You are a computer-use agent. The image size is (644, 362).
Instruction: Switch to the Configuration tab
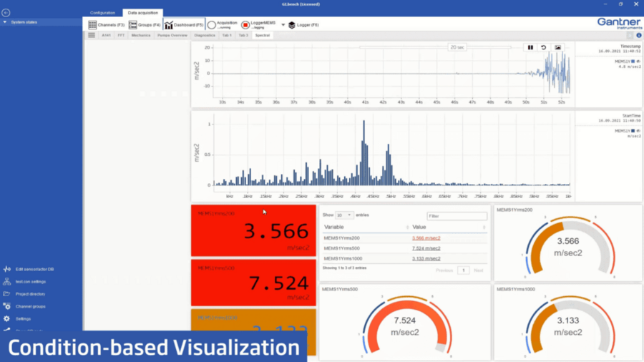point(102,13)
